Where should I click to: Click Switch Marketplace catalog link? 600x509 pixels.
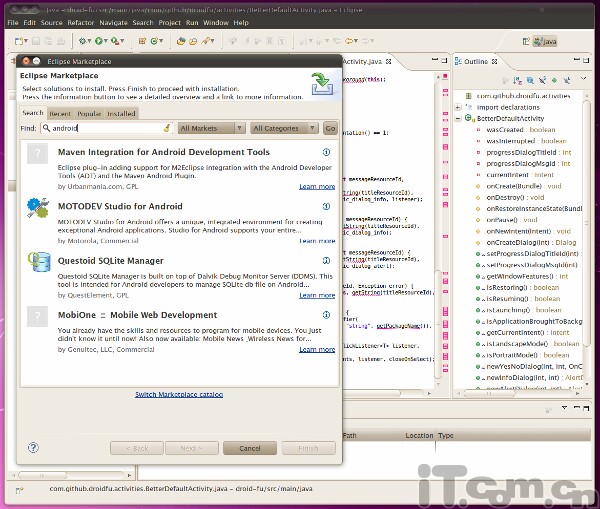(179, 394)
